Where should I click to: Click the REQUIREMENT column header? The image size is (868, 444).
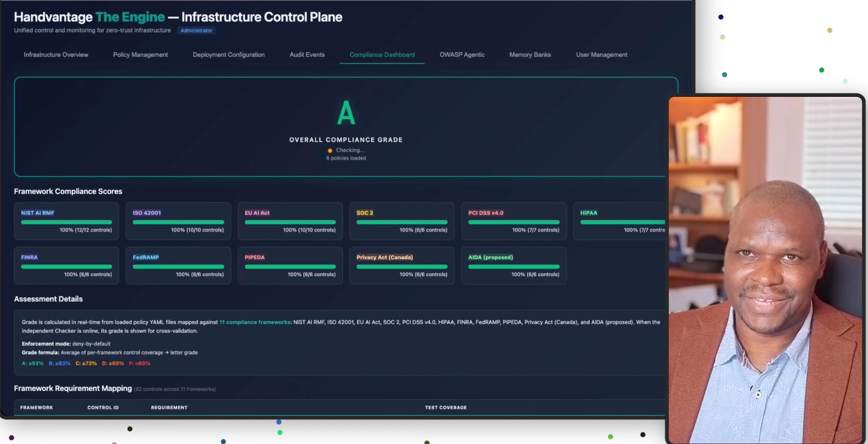click(x=169, y=408)
